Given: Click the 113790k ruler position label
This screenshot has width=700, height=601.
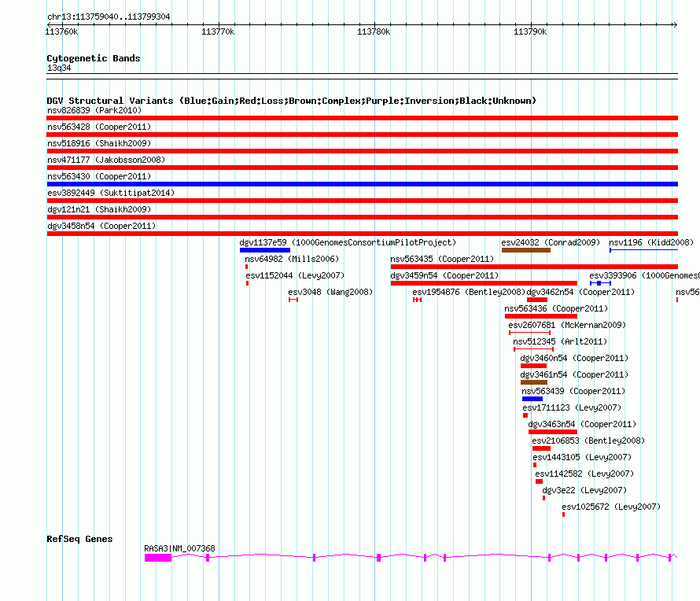Looking at the screenshot, I should 529,31.
